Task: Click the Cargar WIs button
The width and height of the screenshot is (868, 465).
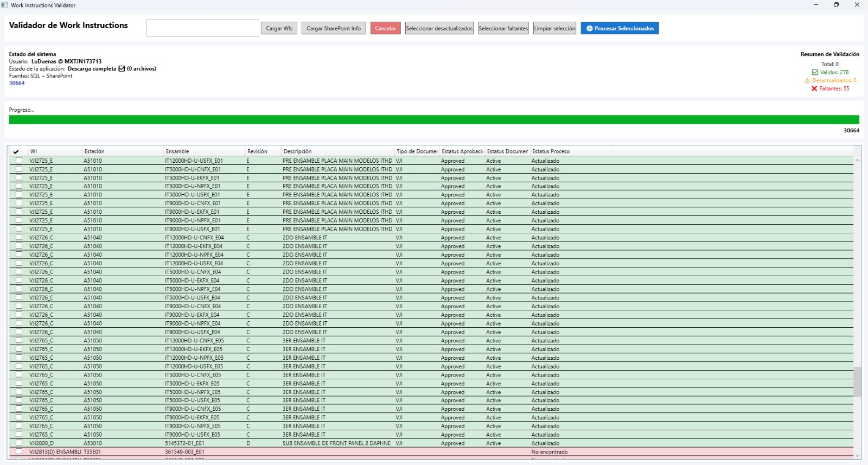Action: click(x=279, y=28)
